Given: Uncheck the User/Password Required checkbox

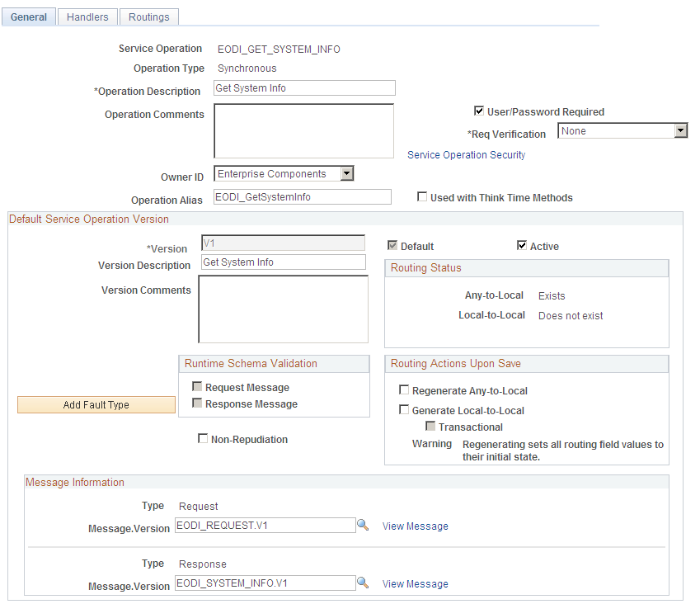Looking at the screenshot, I should click(x=479, y=111).
